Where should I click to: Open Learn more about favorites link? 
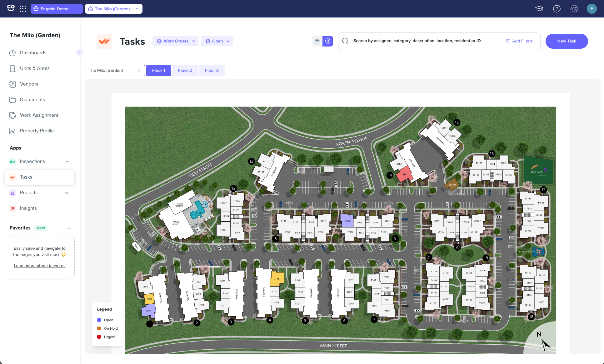[40, 266]
